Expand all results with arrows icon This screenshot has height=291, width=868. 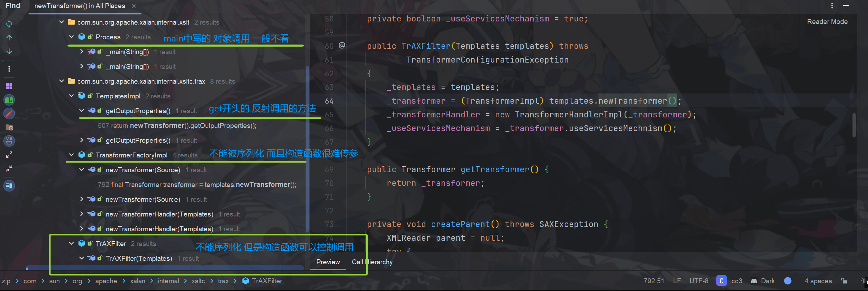point(9,155)
